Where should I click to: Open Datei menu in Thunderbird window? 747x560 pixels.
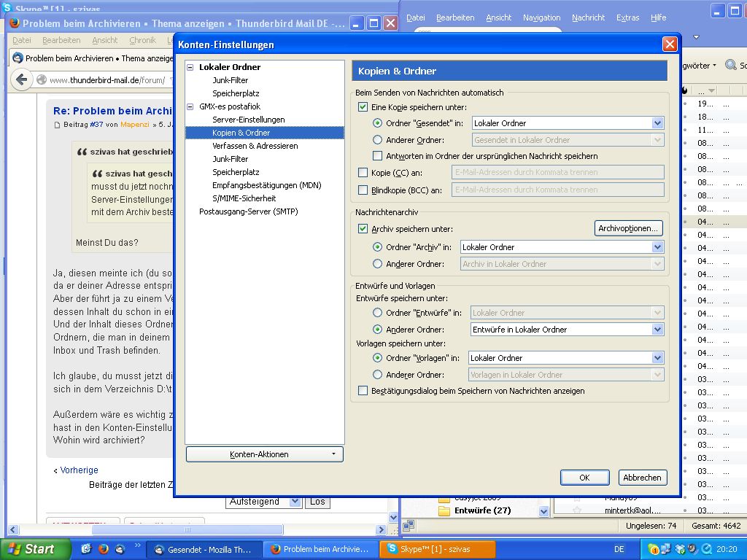(x=415, y=17)
